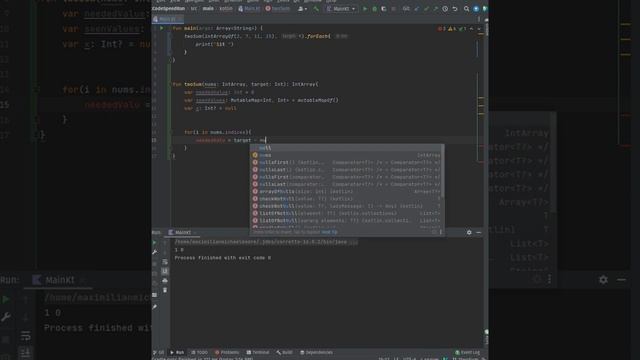Click the Run panel hide minimize icon

point(479,232)
